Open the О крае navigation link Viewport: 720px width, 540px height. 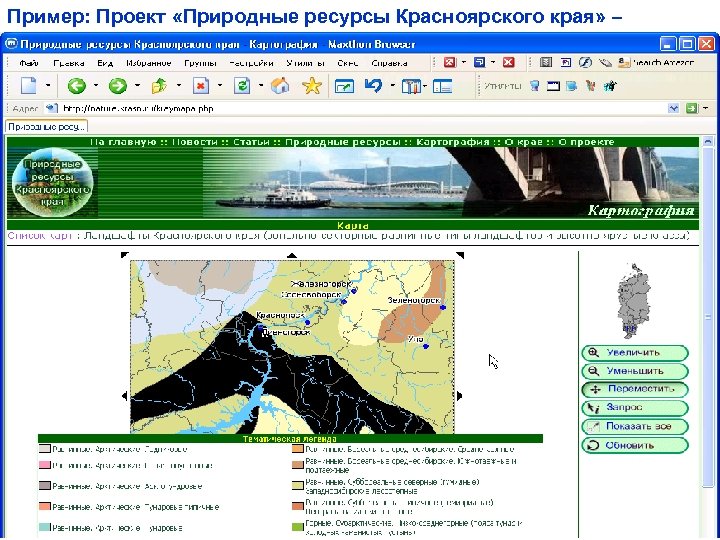(523, 142)
